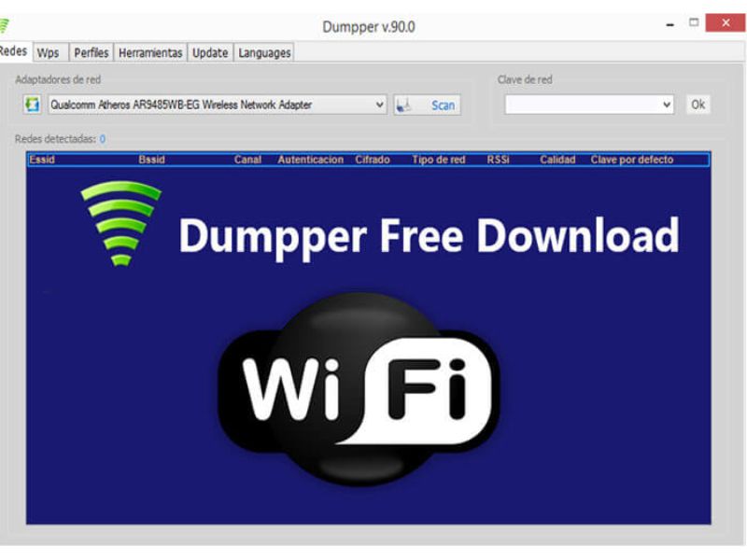Click the Dumpper app icon in title bar
The height and width of the screenshot is (560, 747).
[4, 26]
